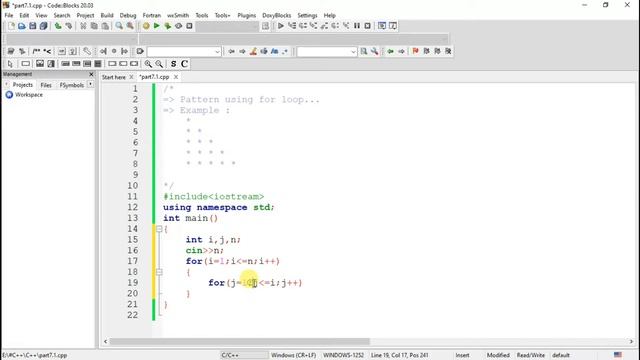The image size is (640, 360).
Task: Open the Debug menu
Action: pyautogui.click(x=128, y=15)
